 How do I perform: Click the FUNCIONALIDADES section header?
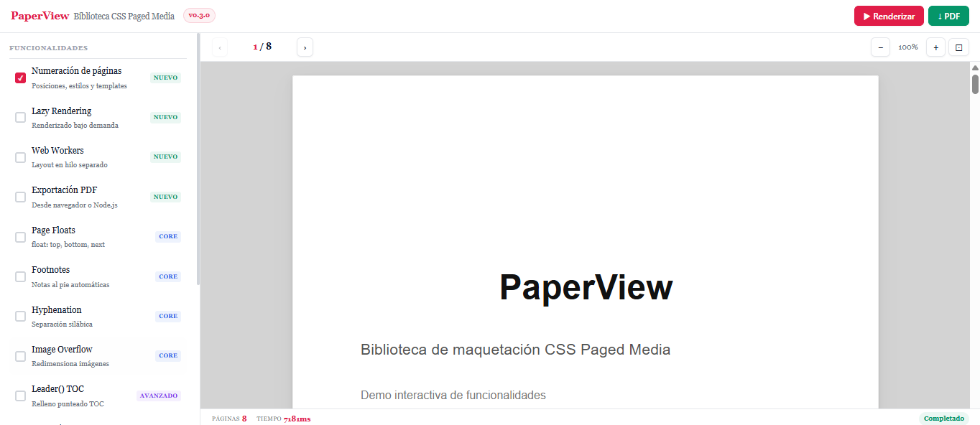[x=48, y=48]
